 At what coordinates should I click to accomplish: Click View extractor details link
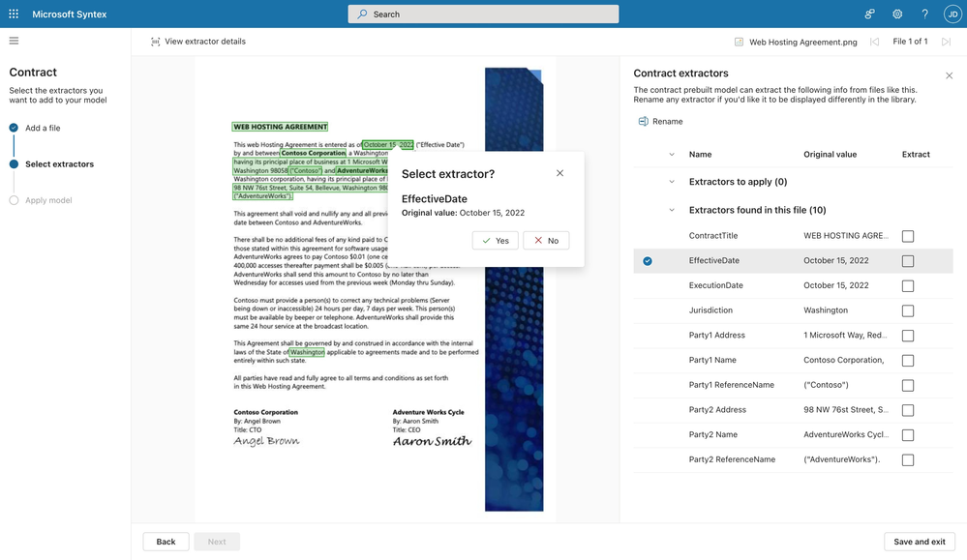pos(205,42)
